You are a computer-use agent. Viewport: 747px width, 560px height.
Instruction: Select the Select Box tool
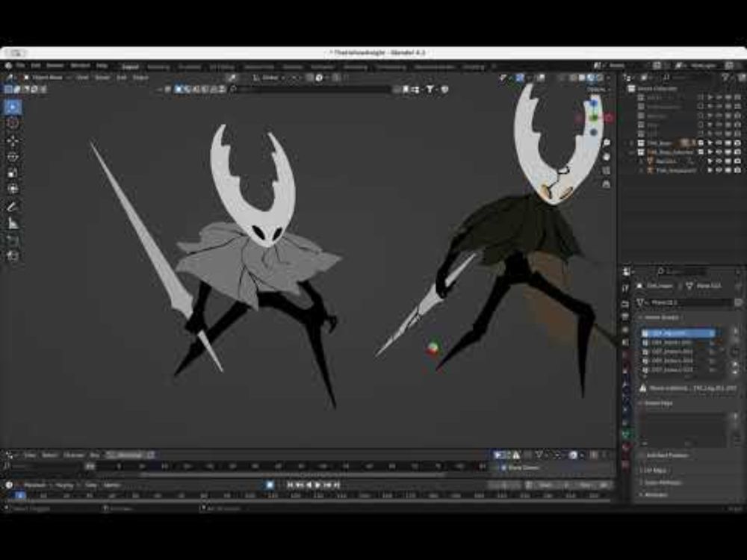(x=13, y=107)
